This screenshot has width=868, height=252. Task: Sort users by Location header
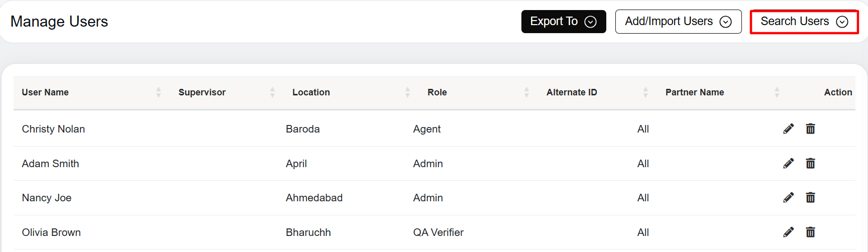click(407, 92)
